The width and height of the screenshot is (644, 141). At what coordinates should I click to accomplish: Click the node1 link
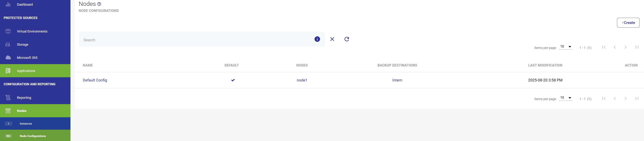[302, 80]
